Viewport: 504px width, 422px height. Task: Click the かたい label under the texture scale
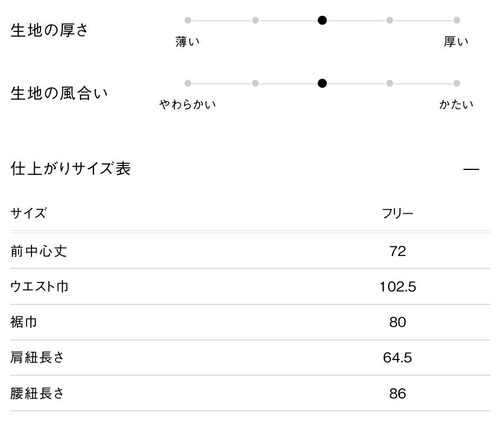click(x=456, y=105)
